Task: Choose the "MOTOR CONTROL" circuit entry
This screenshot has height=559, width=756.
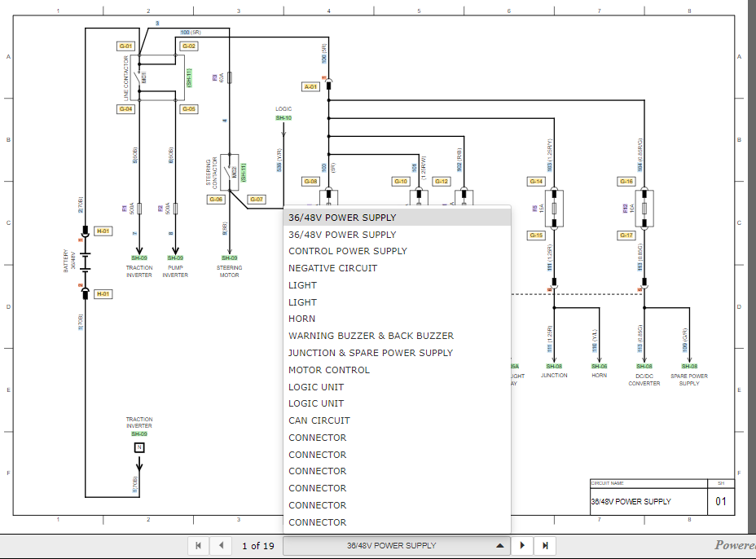Action: pos(329,369)
